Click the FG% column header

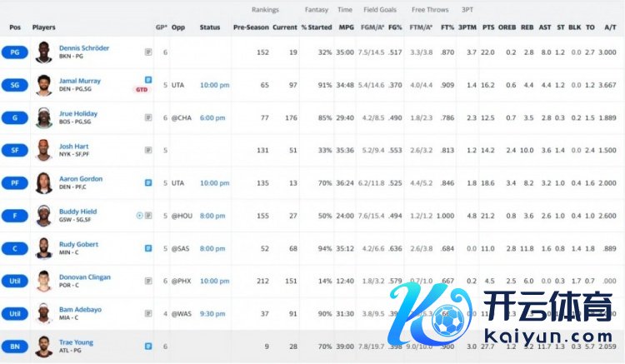(x=395, y=27)
